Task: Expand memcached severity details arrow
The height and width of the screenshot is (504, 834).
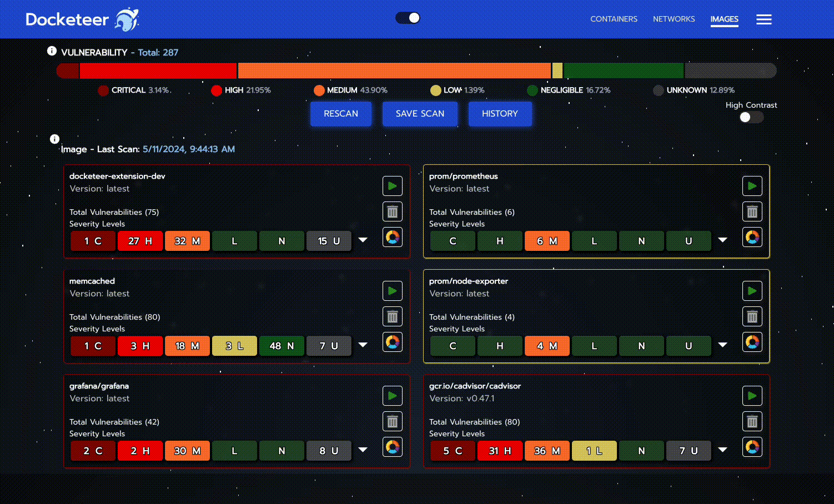Action: 363,345
